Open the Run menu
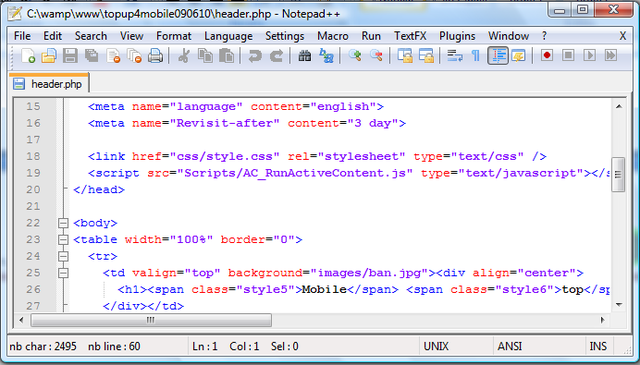Image resolution: width=640 pixels, height=365 pixels. (x=371, y=36)
